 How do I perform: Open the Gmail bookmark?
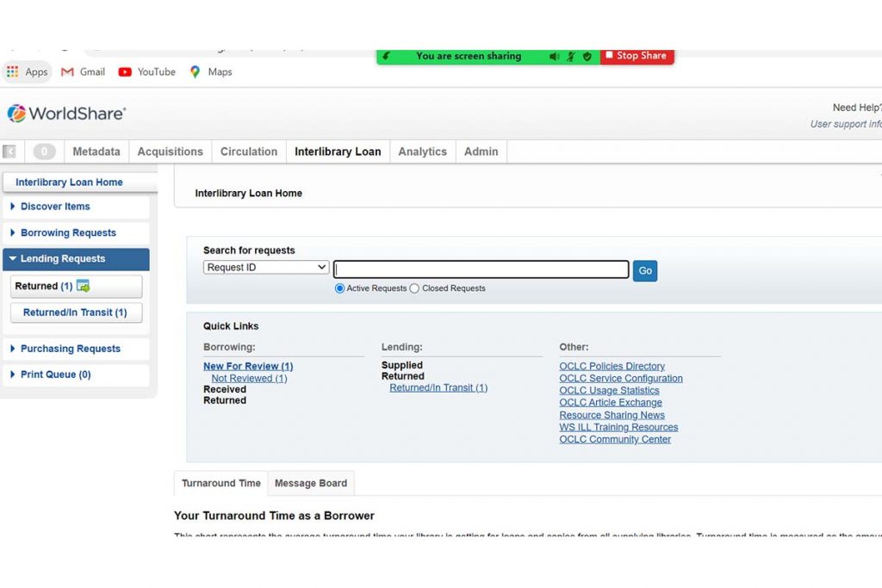coord(84,71)
